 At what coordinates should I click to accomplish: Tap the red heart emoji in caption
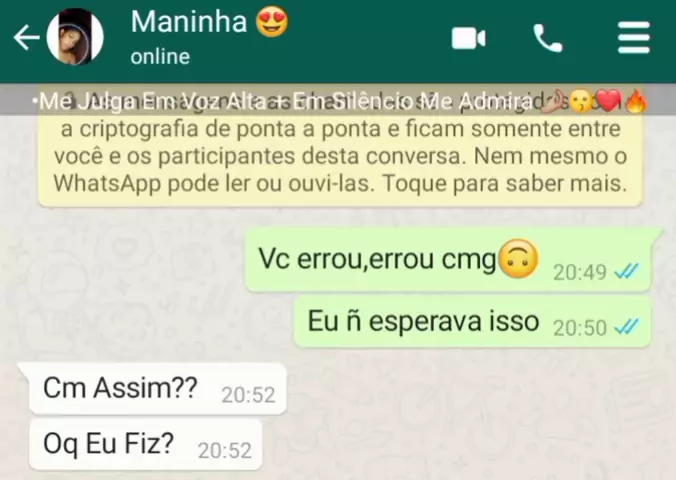point(610,102)
